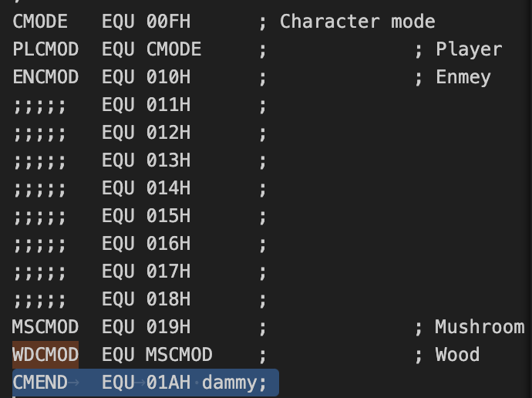Image resolution: width=532 pixels, height=398 pixels.
Task: Click the "Character mode" comment text
Action: point(357,22)
